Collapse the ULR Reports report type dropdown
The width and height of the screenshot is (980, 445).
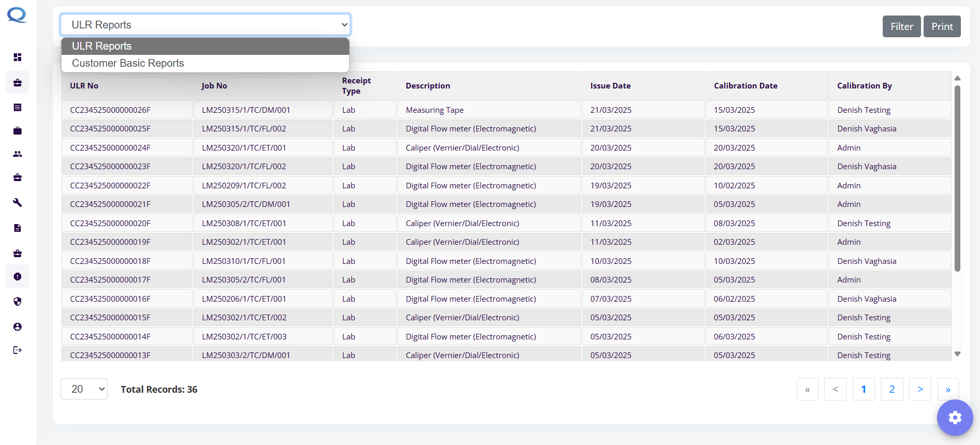(205, 25)
